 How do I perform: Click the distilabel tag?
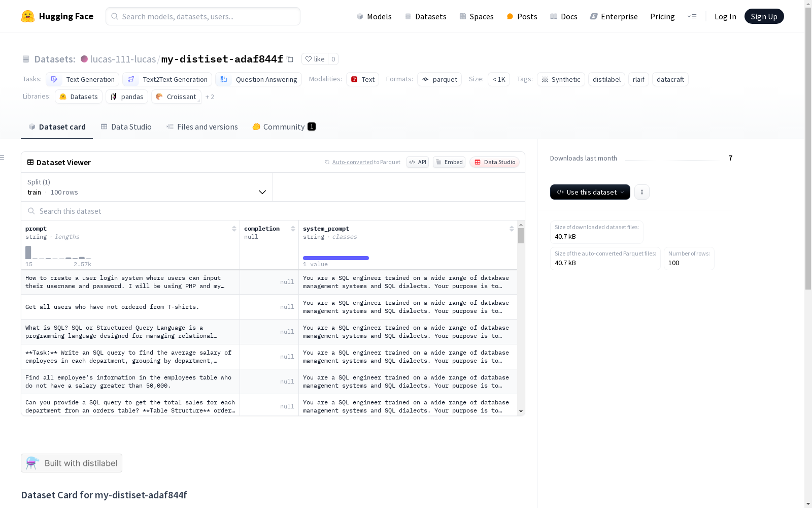(606, 79)
